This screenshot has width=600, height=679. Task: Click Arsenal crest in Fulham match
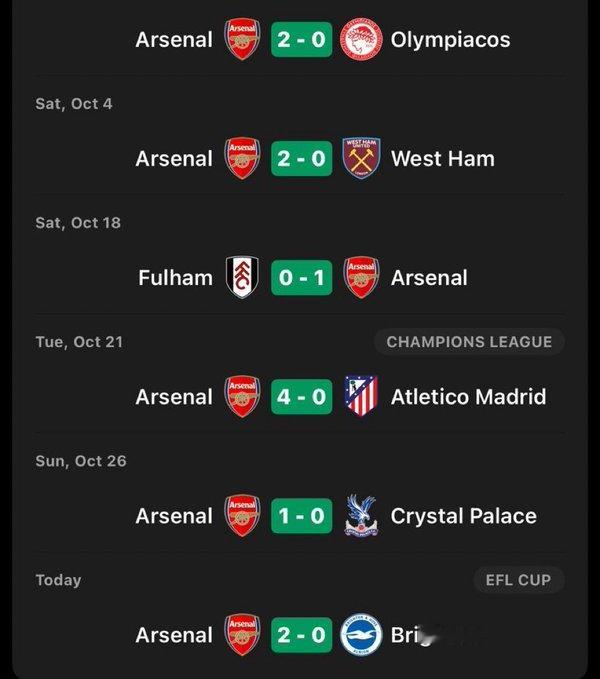tap(361, 277)
